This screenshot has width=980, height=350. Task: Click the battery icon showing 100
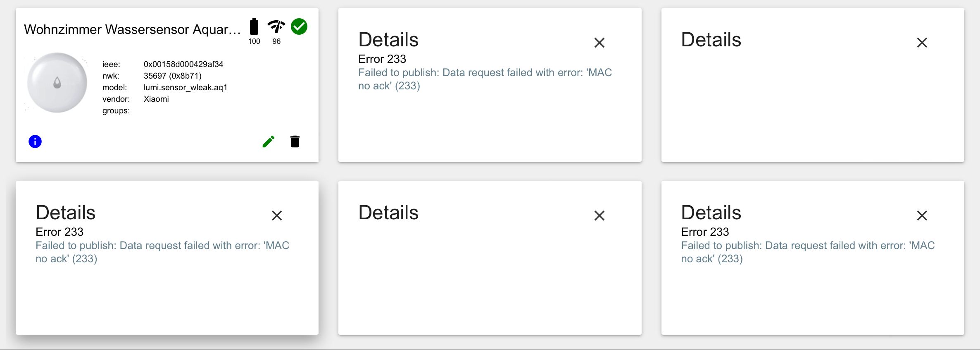pos(254,27)
